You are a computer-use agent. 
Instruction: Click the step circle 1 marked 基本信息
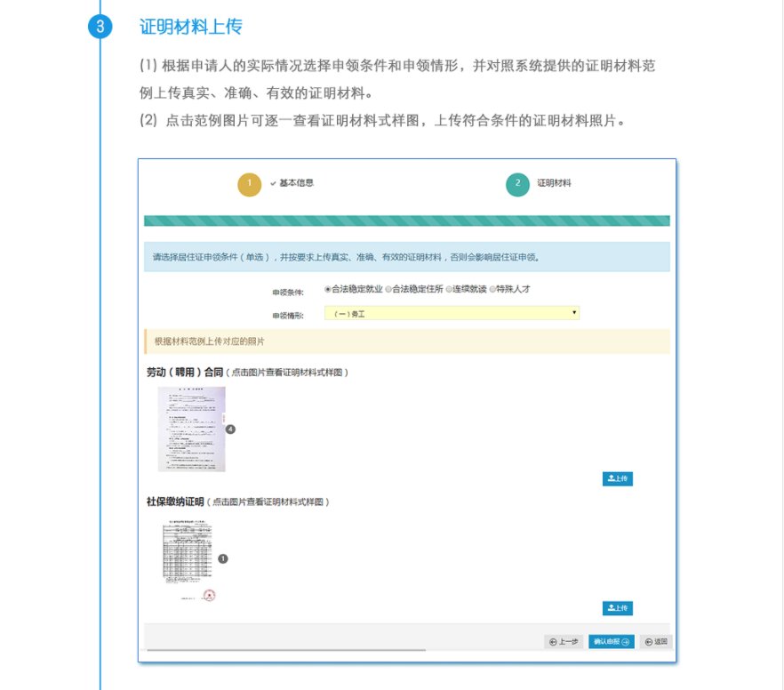249,184
